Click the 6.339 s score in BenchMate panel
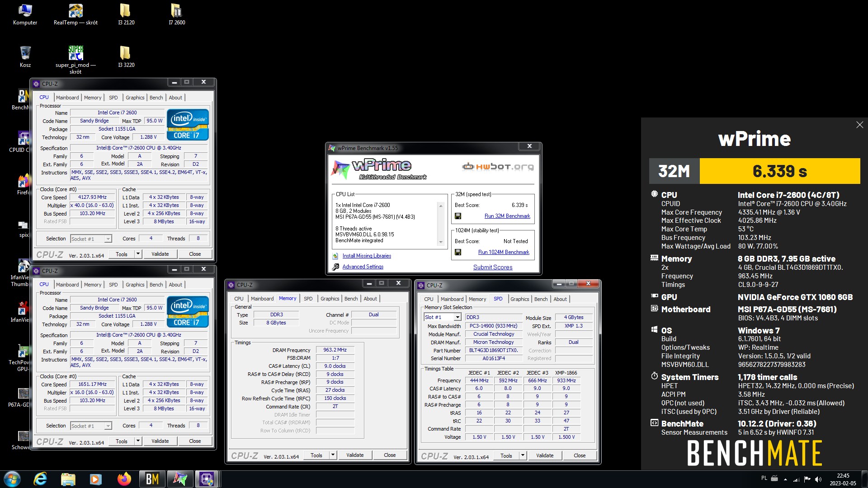The height and width of the screenshot is (488, 868). (x=780, y=171)
